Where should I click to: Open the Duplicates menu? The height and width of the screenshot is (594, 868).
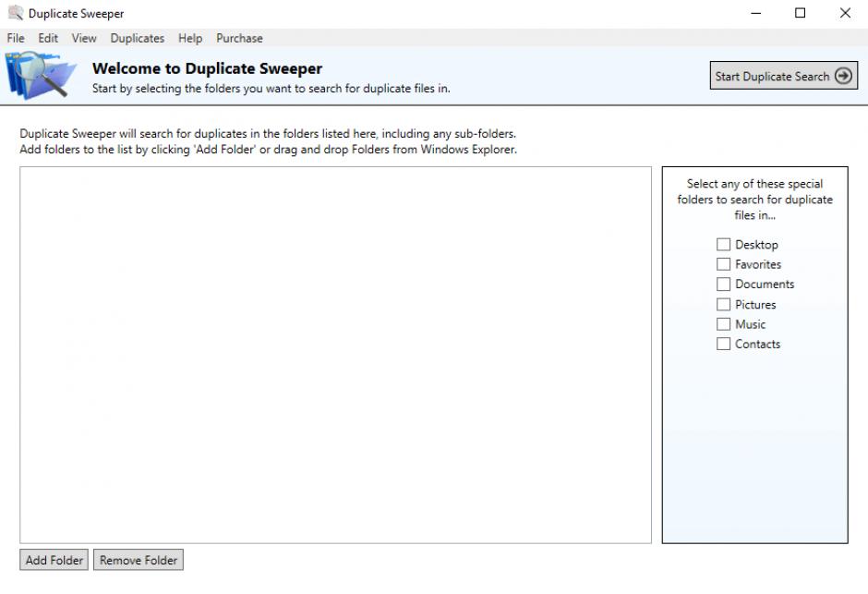pos(138,38)
